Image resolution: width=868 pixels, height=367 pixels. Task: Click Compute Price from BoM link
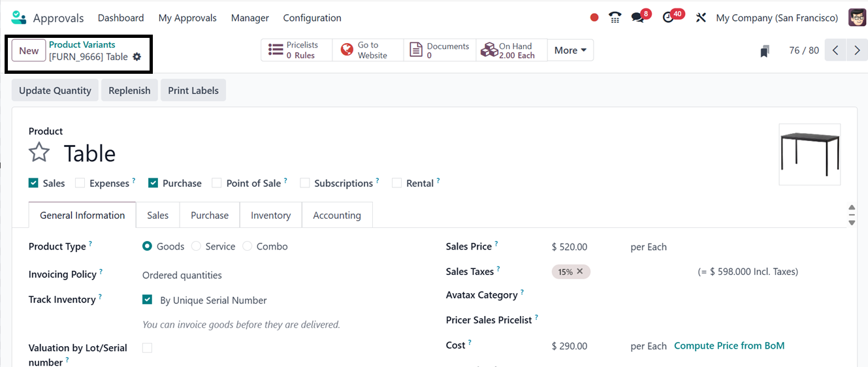(x=729, y=345)
